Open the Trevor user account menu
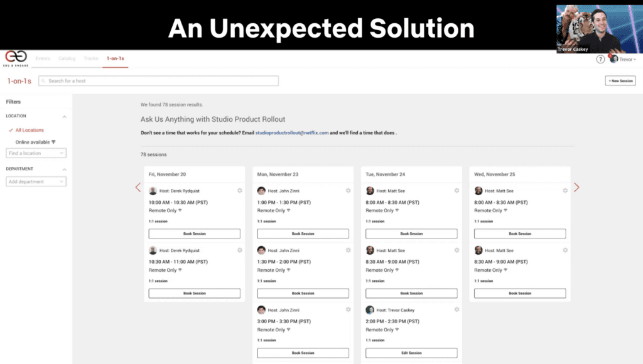The image size is (643, 364). click(623, 60)
